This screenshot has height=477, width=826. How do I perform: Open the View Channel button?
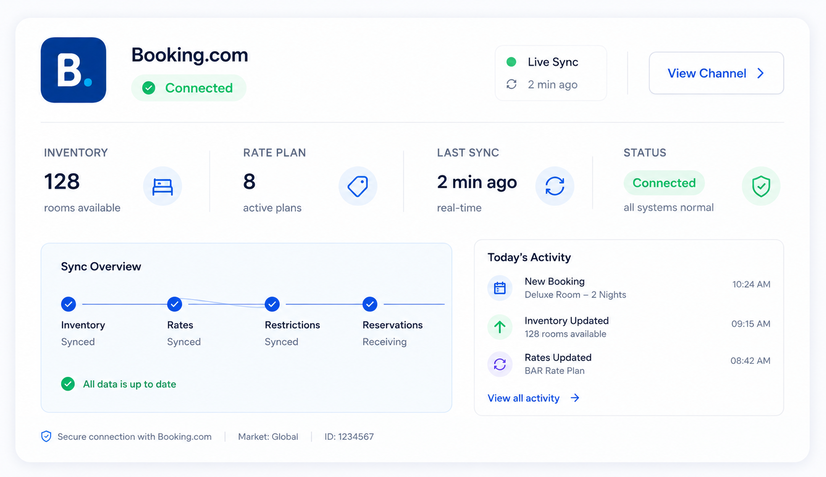[716, 73]
